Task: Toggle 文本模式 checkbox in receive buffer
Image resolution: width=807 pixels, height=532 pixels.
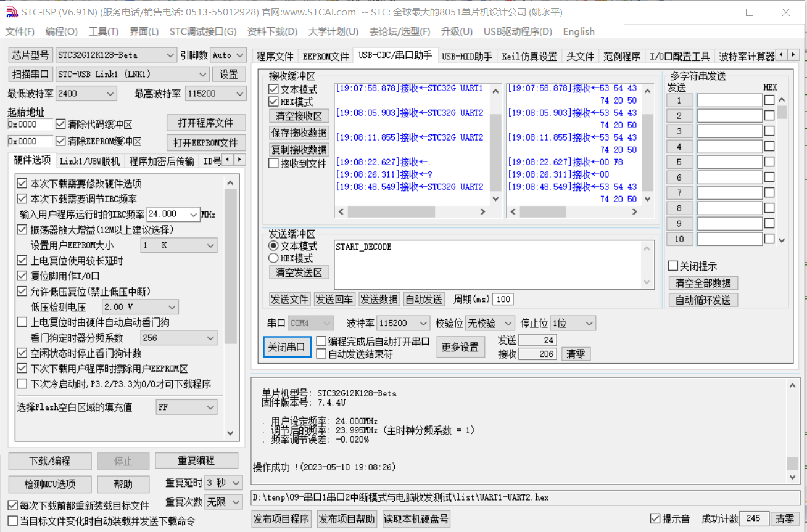Action: point(273,89)
